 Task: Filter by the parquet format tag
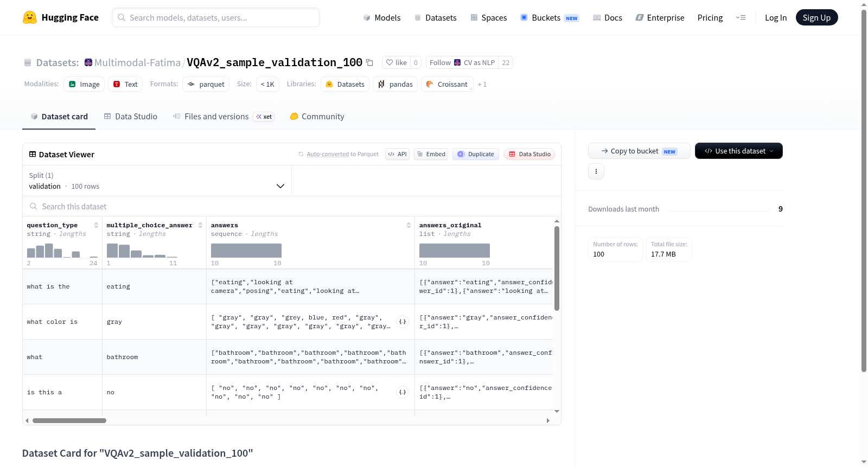(x=206, y=84)
